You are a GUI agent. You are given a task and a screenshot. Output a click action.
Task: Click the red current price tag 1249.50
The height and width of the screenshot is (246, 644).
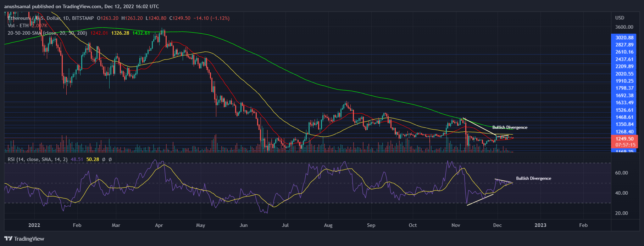(x=624, y=139)
